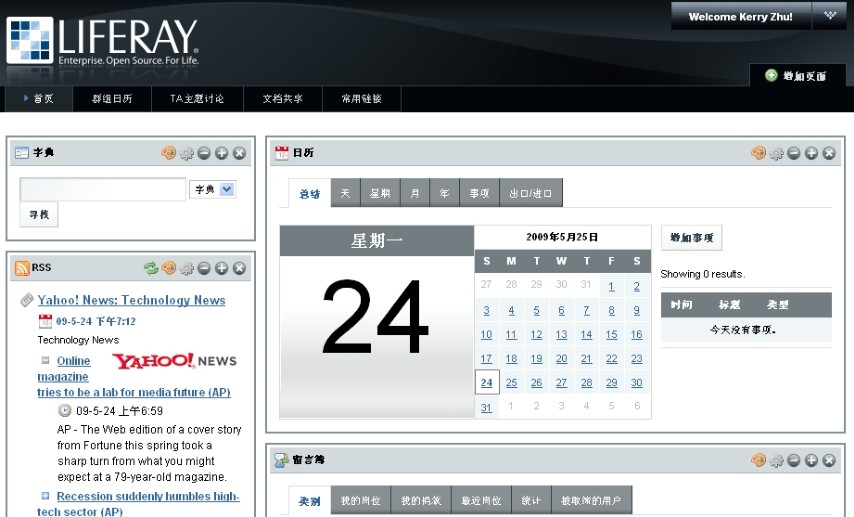Open look-and-feel palette icon in 留言簿 portlet
Viewport: 854px width, 517px height.
758,460
